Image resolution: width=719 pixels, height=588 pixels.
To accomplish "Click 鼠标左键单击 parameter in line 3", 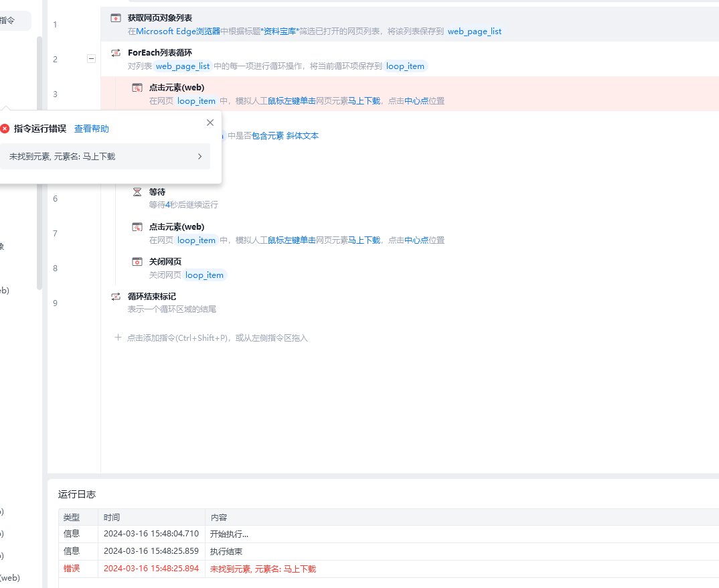I will [x=292, y=101].
